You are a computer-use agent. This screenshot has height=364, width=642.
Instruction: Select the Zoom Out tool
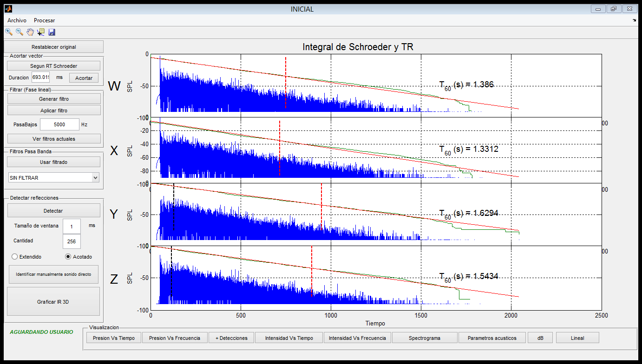point(20,32)
